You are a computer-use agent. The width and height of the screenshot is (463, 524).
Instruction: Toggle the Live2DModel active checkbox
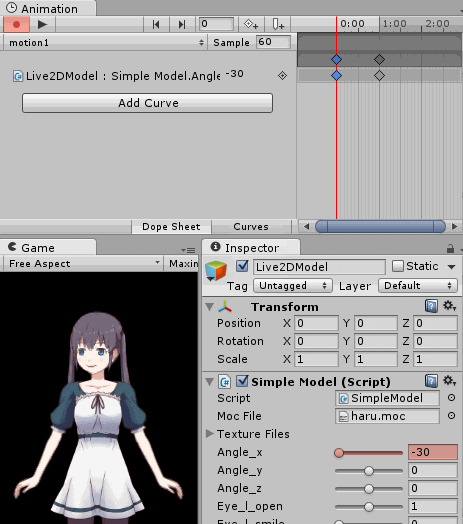coord(242,266)
